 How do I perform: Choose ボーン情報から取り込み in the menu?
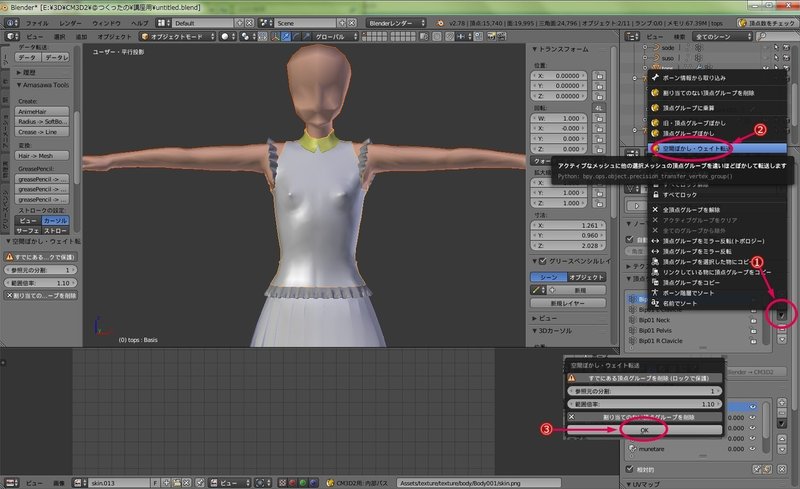717,78
